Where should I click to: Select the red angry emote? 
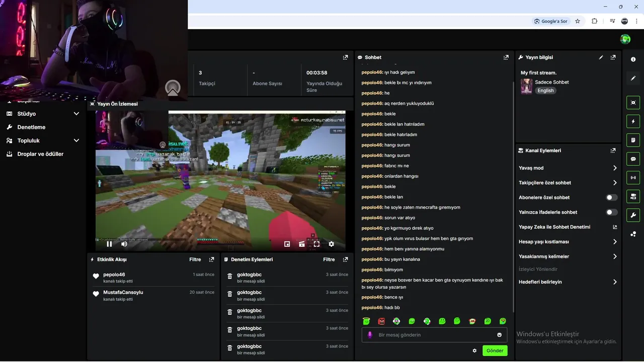(x=381, y=321)
